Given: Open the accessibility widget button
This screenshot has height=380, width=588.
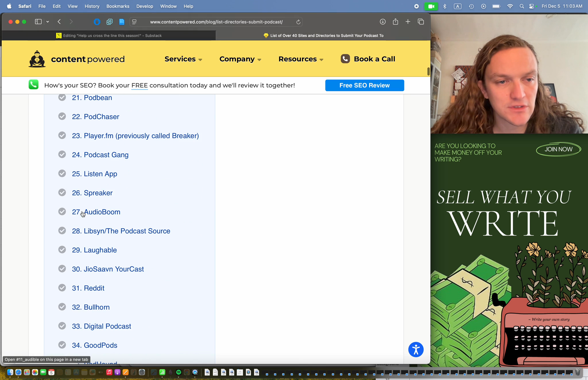Looking at the screenshot, I should 416,350.
